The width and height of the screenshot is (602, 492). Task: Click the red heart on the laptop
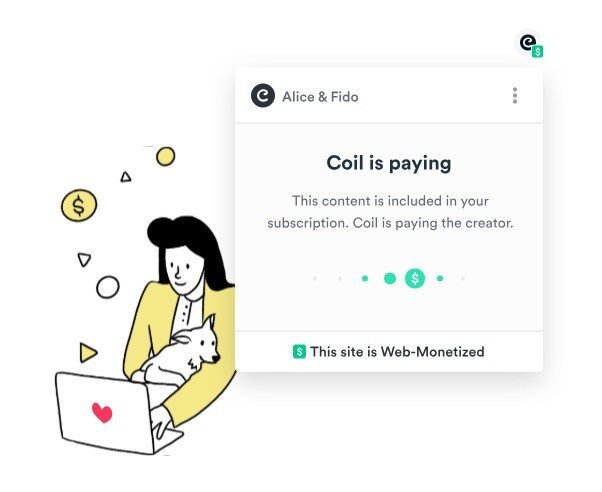point(102,412)
